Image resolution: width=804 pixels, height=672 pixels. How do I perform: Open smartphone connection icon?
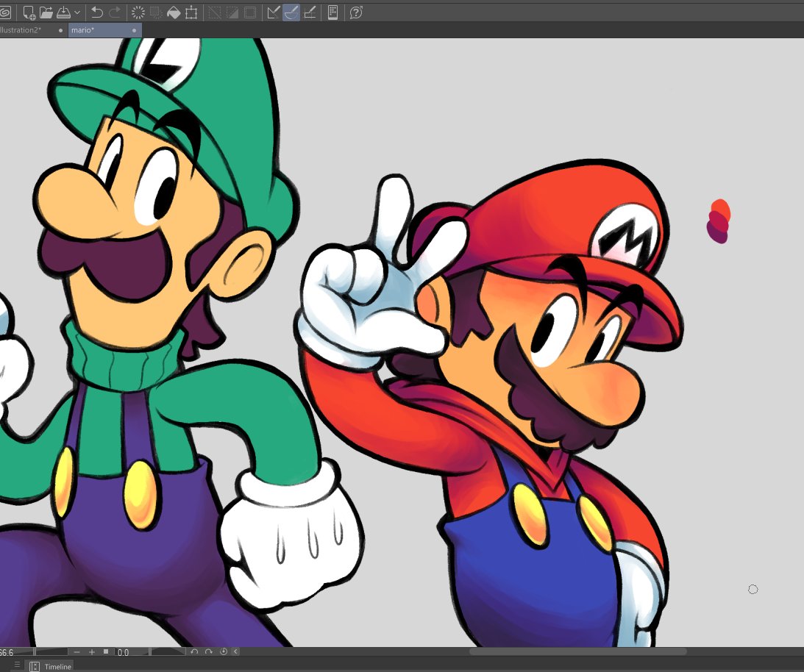pyautogui.click(x=332, y=12)
